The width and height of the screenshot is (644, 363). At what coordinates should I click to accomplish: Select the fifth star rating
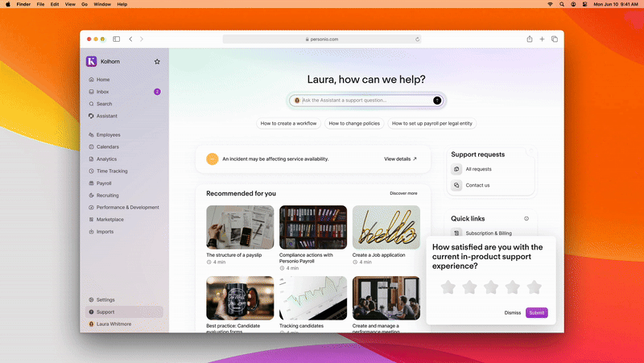pos(534,287)
